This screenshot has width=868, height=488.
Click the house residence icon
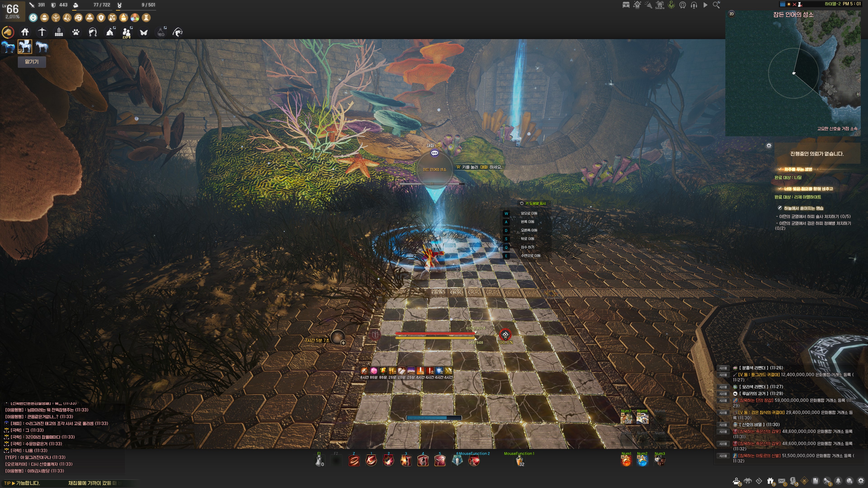[25, 32]
